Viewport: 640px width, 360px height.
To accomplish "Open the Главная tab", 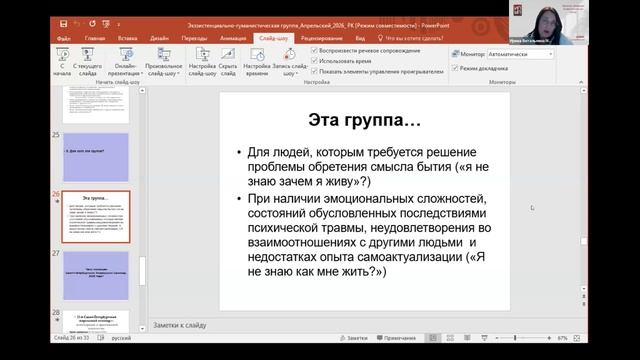I will pos(95,38).
